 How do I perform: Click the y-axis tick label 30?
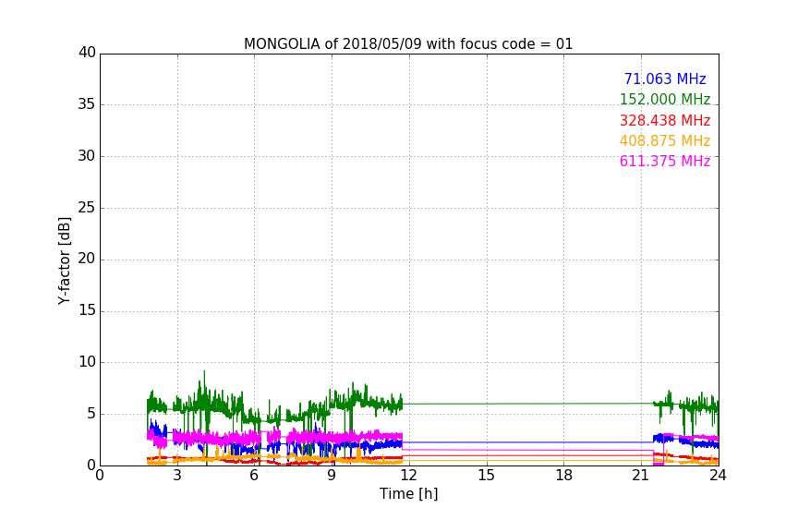[x=87, y=156]
